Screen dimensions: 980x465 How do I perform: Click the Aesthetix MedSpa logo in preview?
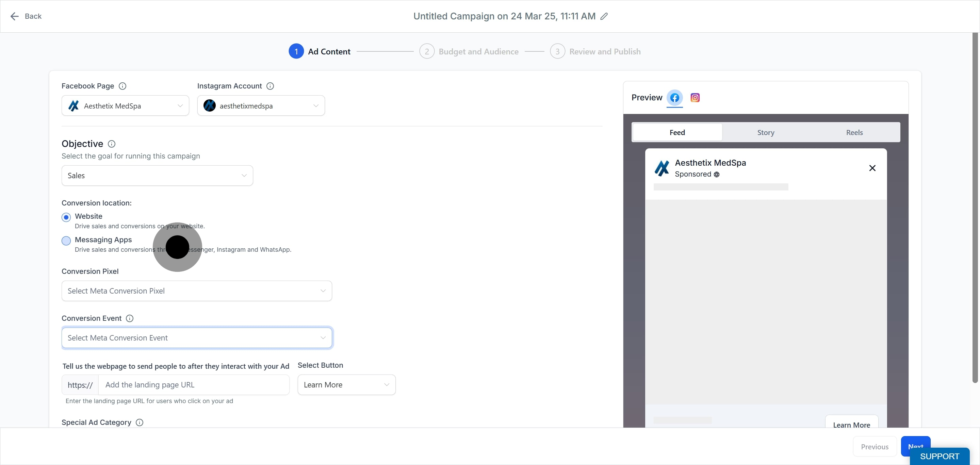tap(662, 168)
